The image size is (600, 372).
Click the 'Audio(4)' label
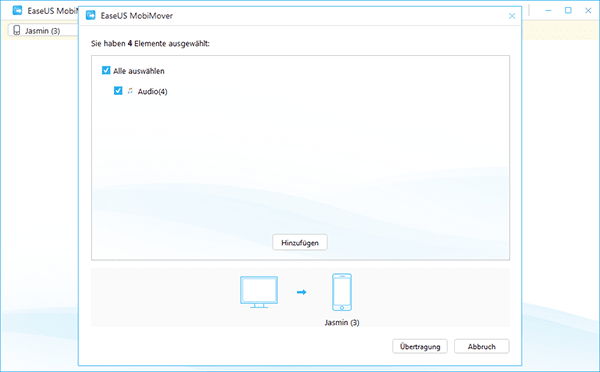(153, 91)
